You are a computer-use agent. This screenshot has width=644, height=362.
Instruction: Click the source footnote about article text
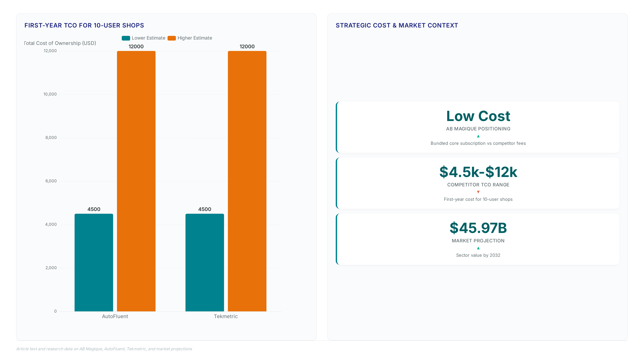[x=104, y=349]
